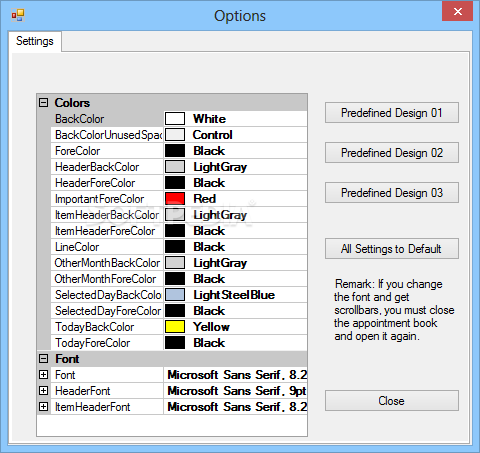Viewport: 480px width, 453px height.
Task: Click the ItemHeaderBackColor LightGray swatch
Action: point(175,215)
